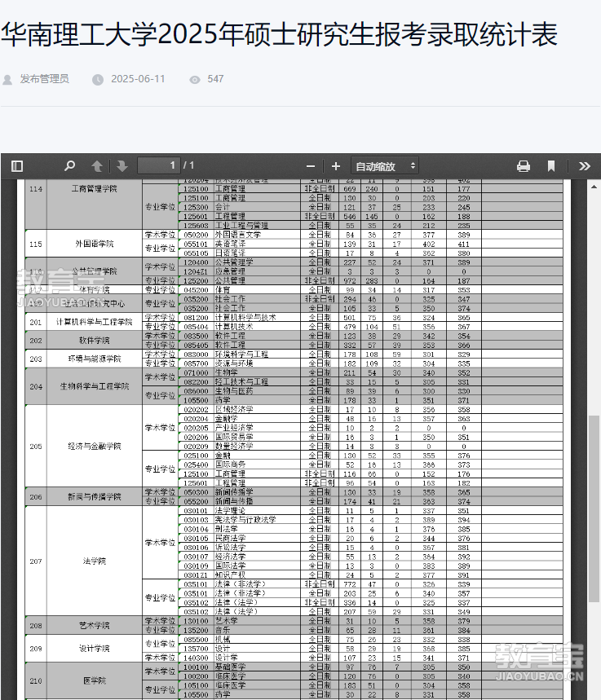Viewport: 601px width, 700px height.
Task: Zoom in with the plus button
Action: click(x=335, y=166)
